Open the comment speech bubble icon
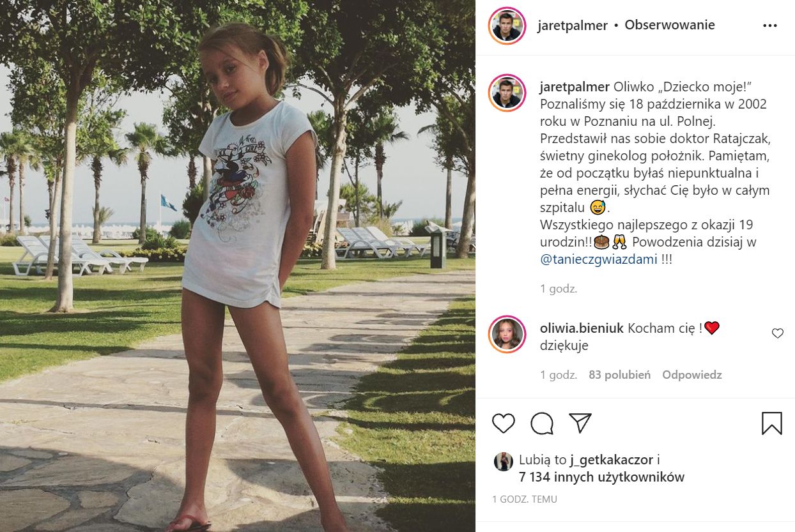795x532 pixels. pyautogui.click(x=542, y=423)
